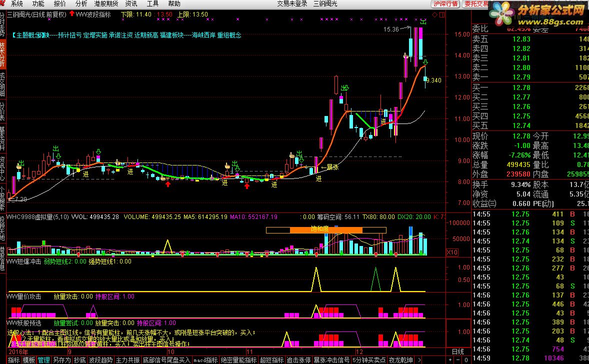589x364 pixels.
Task: Select the 波段趋势 indicator tab
Action: click(x=100, y=360)
